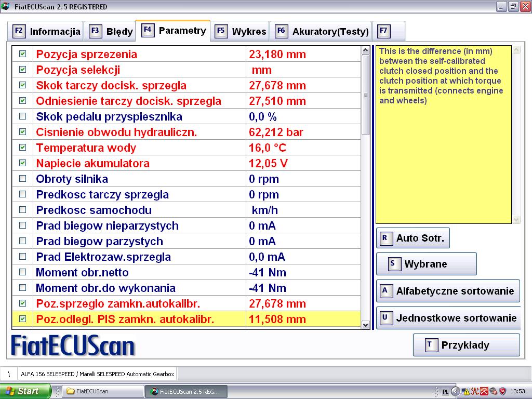The height and width of the screenshot is (399, 532).
Task: Click the 13:53 system clock
Action: (x=517, y=392)
